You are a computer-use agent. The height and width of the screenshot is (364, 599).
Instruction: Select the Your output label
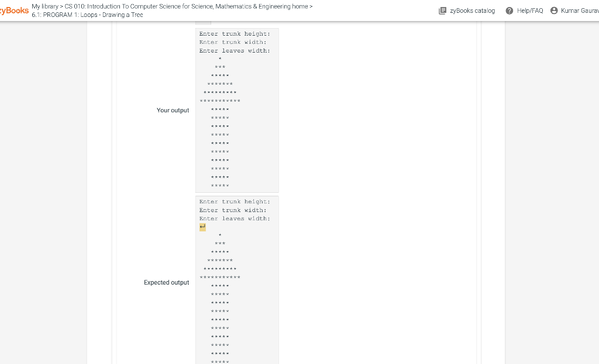point(173,110)
